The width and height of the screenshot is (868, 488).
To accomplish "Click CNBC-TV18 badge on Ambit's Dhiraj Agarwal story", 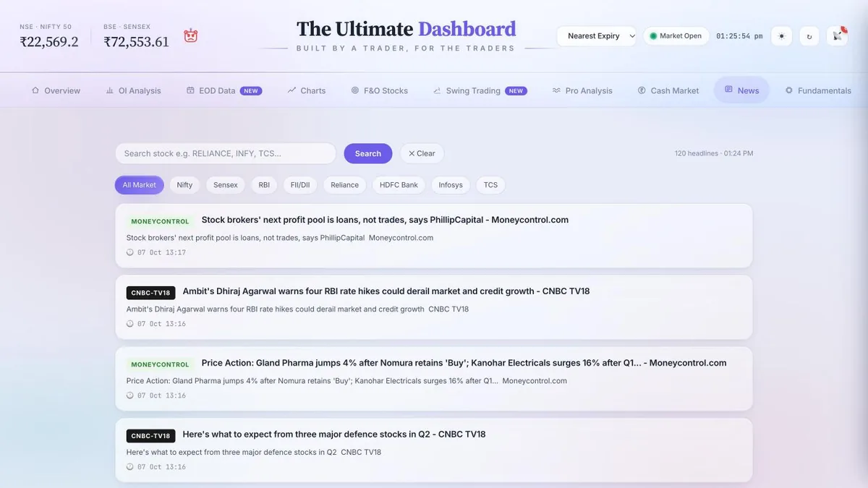I will tap(150, 293).
